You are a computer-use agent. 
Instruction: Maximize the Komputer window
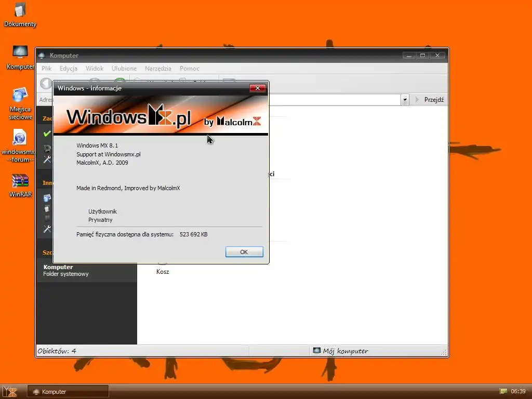(423, 55)
